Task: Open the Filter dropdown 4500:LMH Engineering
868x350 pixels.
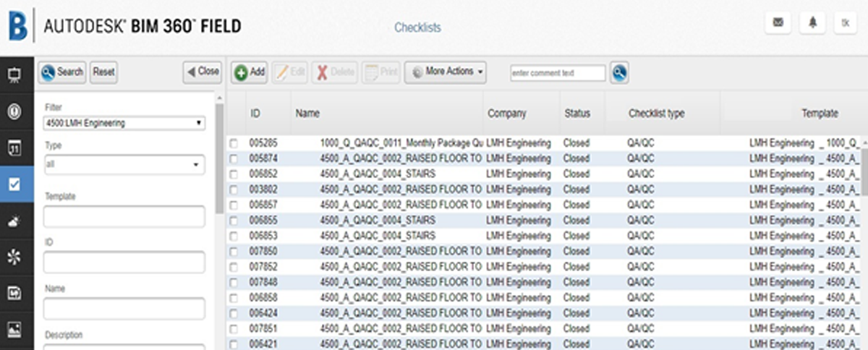Action: (x=124, y=123)
